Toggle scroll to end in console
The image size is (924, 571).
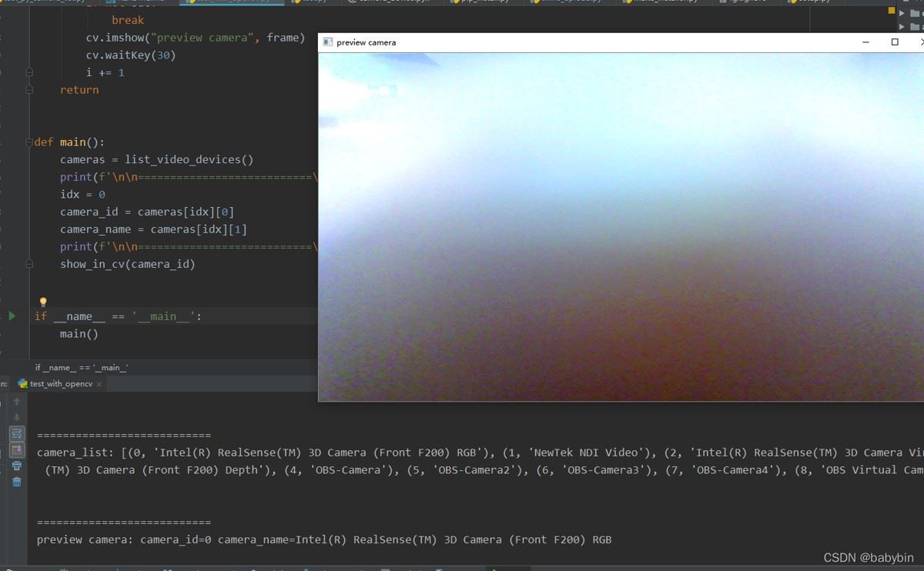[x=17, y=450]
